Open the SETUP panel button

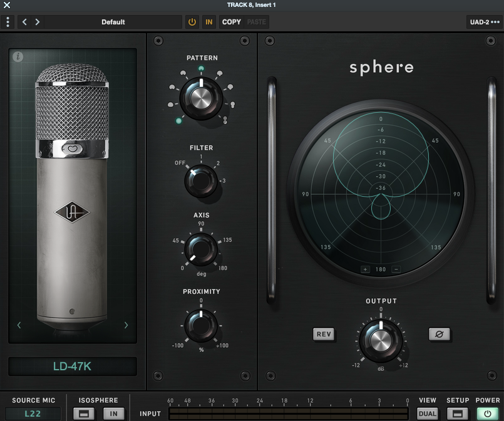pos(458,413)
